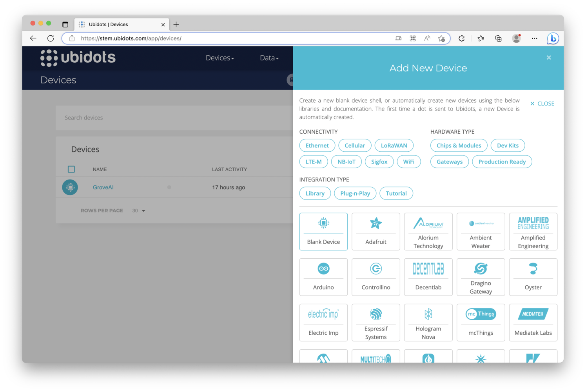Click the 17 hours ago cell
Viewport: 586px width, 392px height.
point(229,187)
